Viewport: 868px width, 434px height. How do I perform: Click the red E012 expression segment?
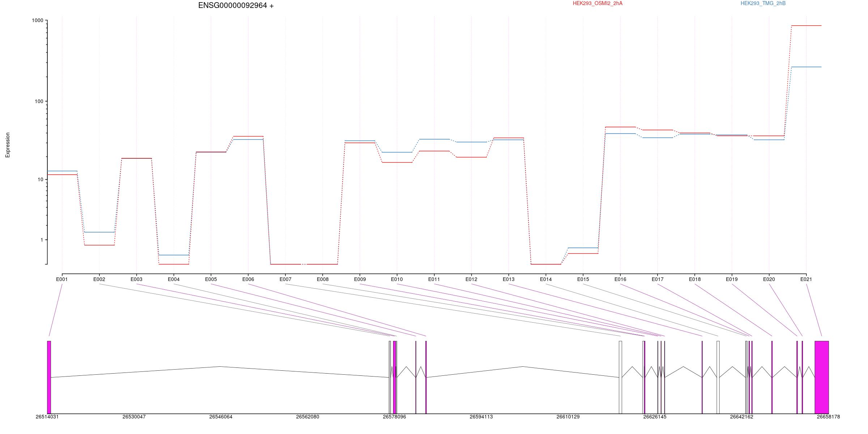coord(471,157)
